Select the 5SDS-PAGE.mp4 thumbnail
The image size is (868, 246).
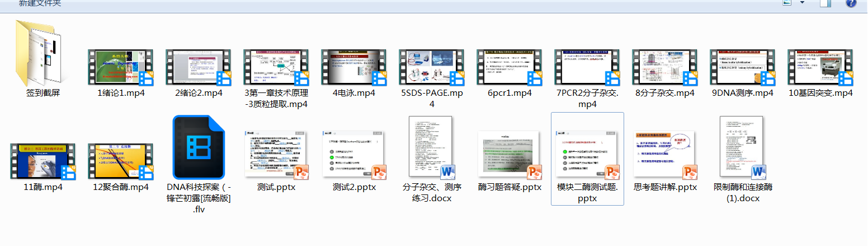click(x=432, y=67)
